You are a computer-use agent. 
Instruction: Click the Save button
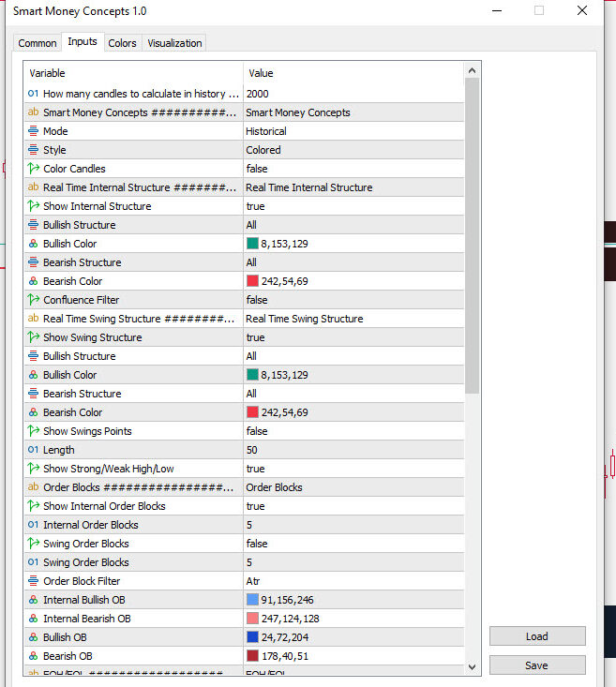[537, 665]
